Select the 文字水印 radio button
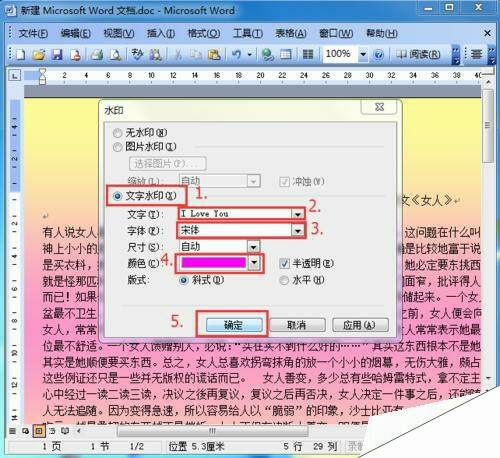Image resolution: width=500 pixels, height=458 pixels. pos(117,196)
